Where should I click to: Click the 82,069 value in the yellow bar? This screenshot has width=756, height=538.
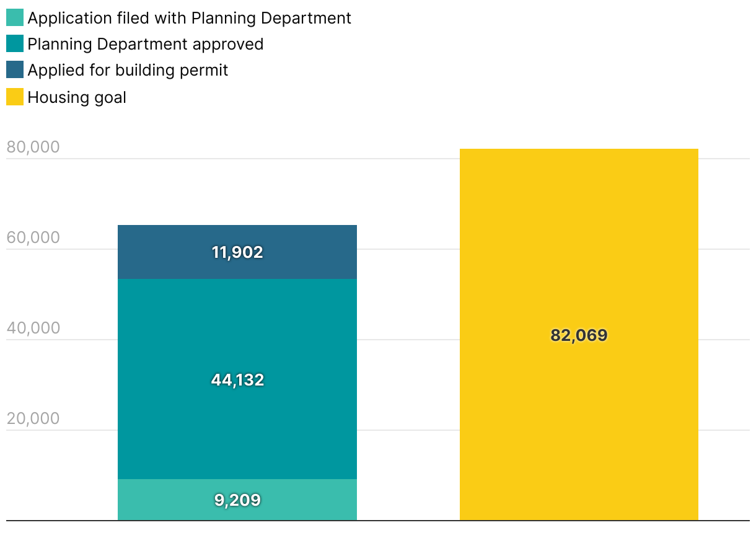tap(579, 335)
